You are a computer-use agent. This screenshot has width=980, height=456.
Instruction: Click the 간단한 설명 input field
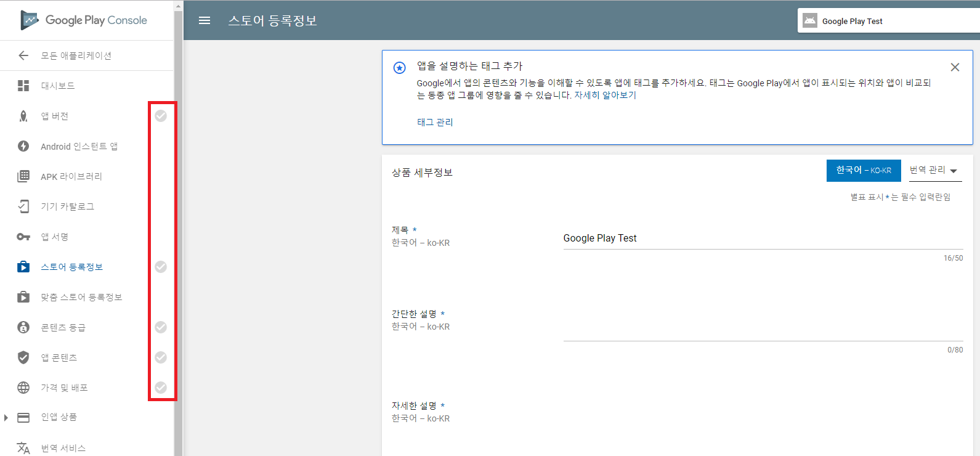point(763,330)
